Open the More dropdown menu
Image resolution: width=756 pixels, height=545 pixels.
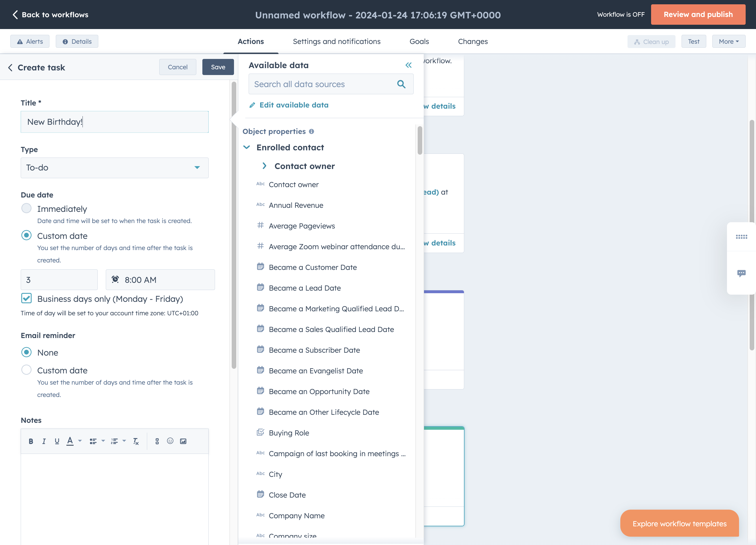click(x=729, y=41)
